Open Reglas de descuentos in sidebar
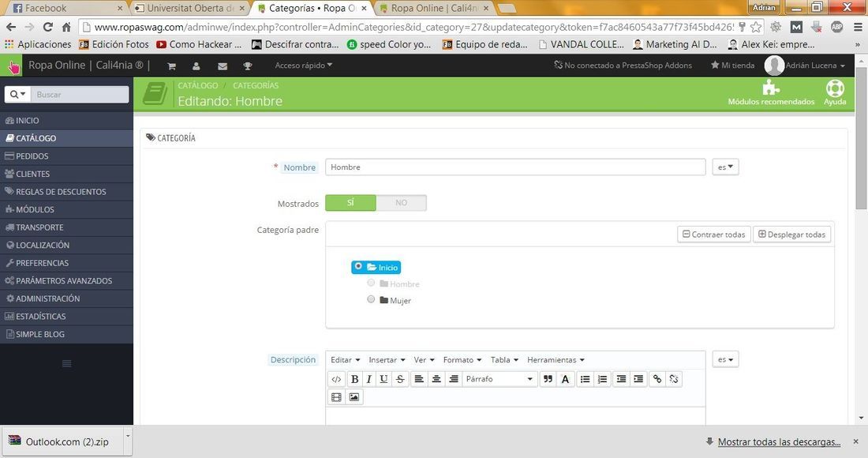 pos(66,192)
